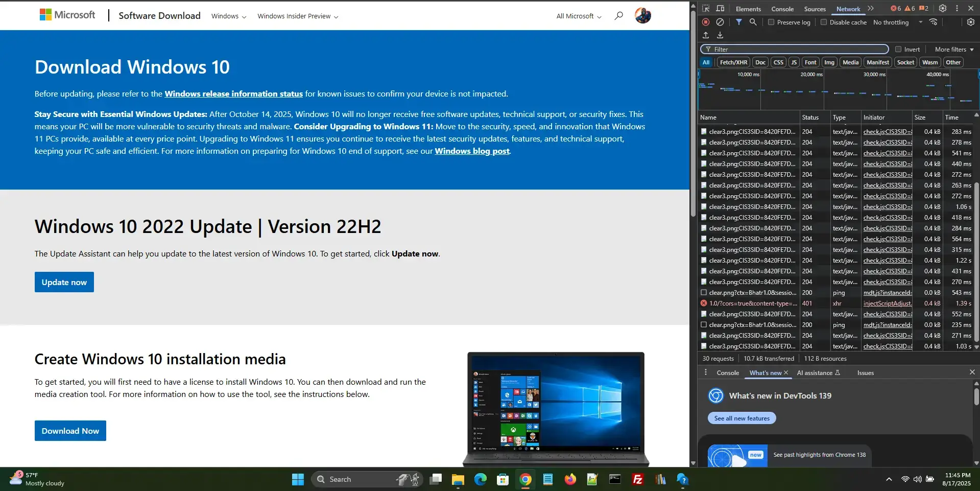Open File Explorer from the taskbar
The height and width of the screenshot is (491, 980).
pyautogui.click(x=458, y=479)
